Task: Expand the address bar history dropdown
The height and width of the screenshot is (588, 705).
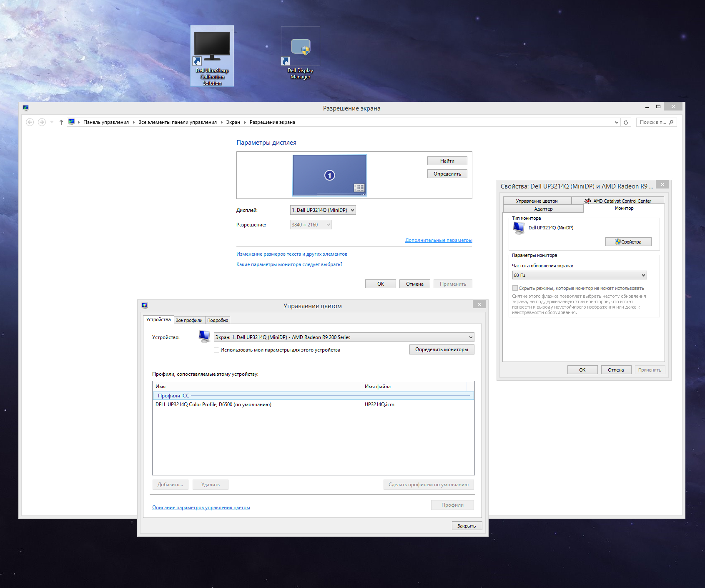Action: pos(617,122)
